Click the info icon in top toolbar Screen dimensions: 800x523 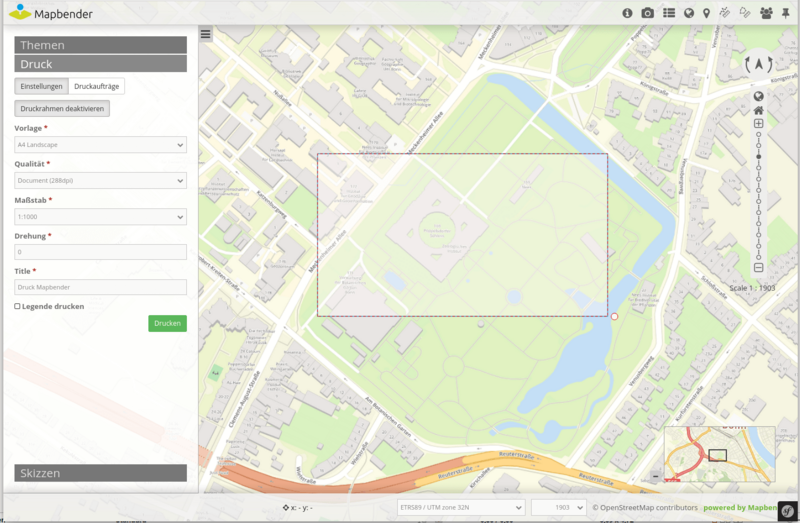628,13
